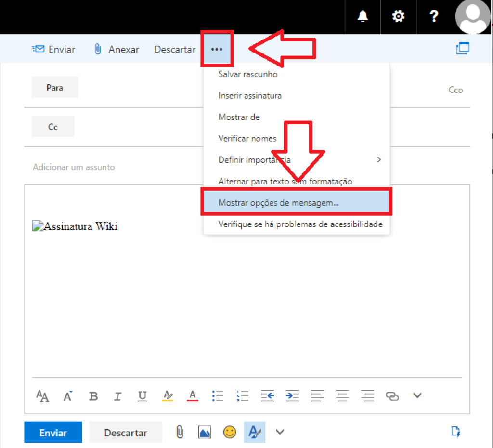Image resolution: width=493 pixels, height=448 pixels.
Task: Open the font grow tool
Action: 68,396
